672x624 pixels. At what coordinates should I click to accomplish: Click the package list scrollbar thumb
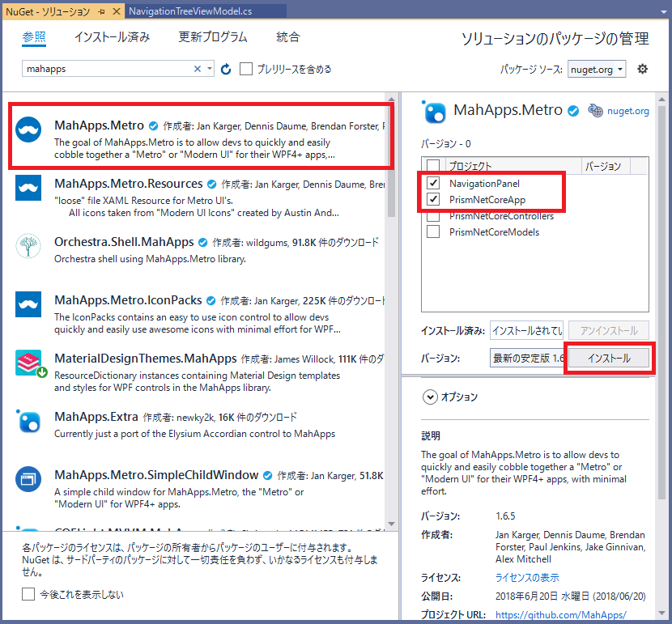(391, 160)
